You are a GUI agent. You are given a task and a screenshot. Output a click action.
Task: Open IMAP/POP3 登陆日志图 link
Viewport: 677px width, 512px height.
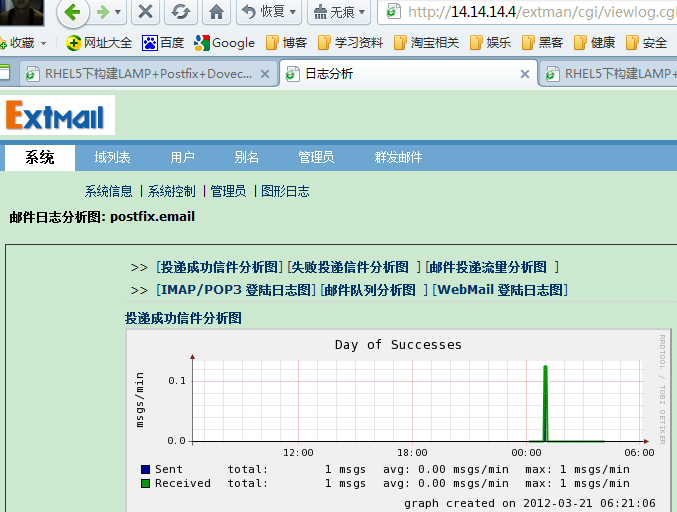(x=236, y=290)
